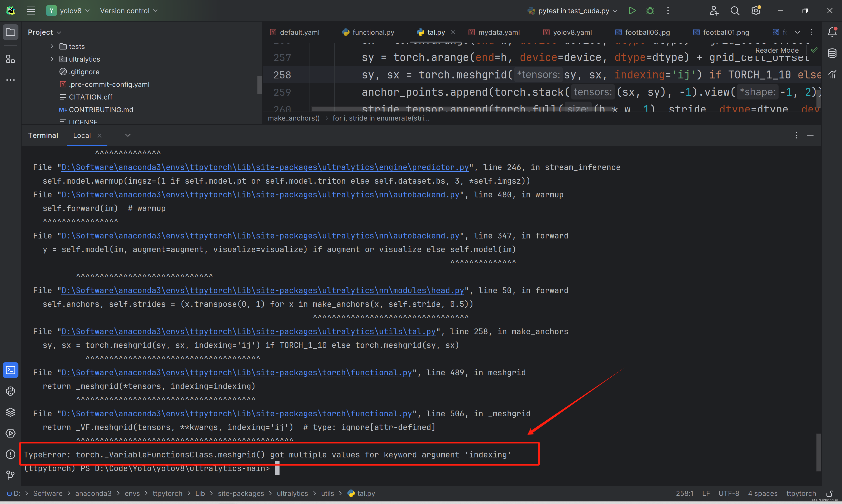Screen dimensions: 842x504
Task: Switch to yolov8.yaml tab
Action: (x=567, y=32)
